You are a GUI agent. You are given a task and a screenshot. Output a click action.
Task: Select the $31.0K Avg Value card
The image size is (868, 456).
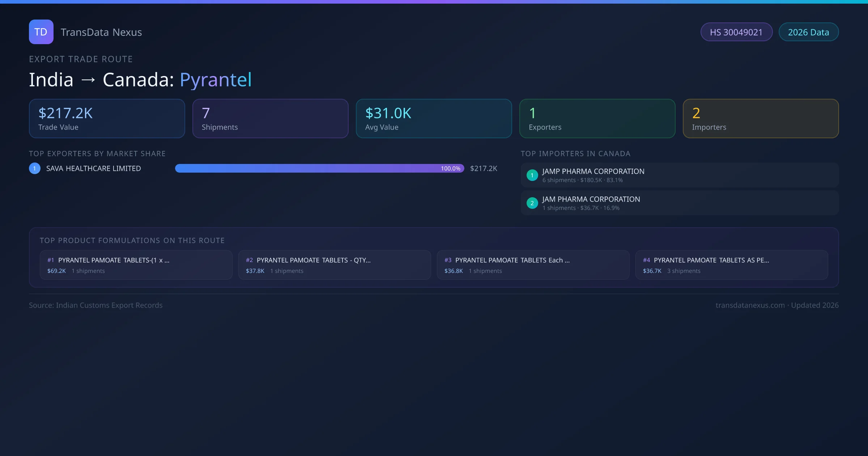coord(434,119)
